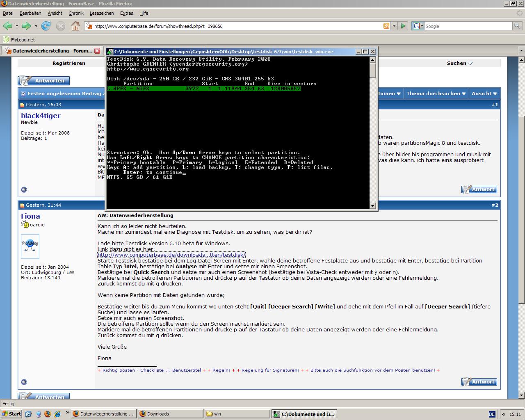525x420 pixels.
Task: Click the testdisk console scrollbar up arrow
Action: [x=372, y=60]
